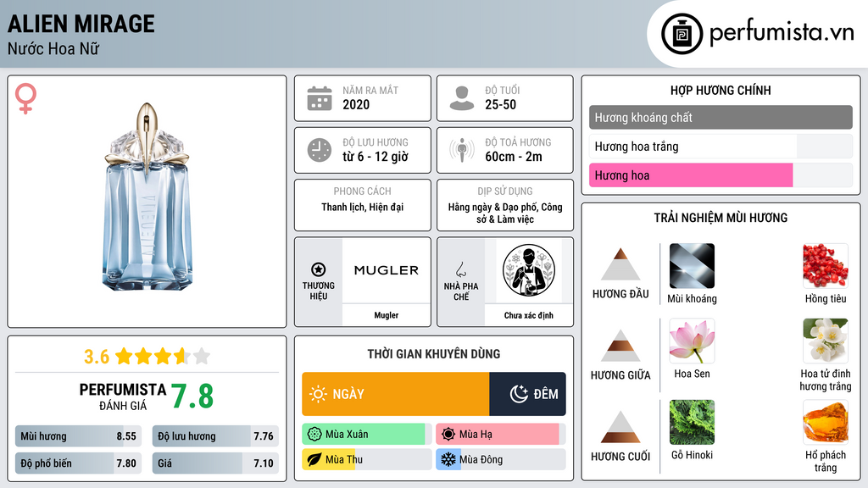Select the Hương đầu pyramid icon

coord(620,264)
